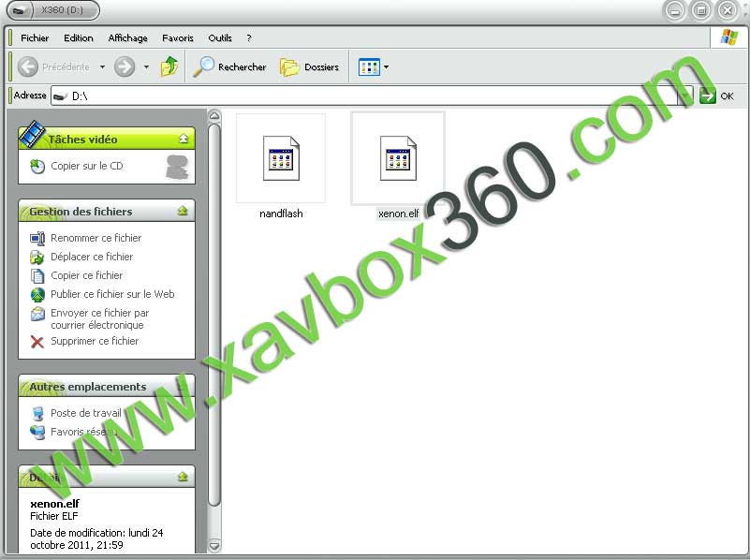This screenshot has height=560, width=750.
Task: Click Publier ce fichier sur le Web
Action: [x=112, y=294]
